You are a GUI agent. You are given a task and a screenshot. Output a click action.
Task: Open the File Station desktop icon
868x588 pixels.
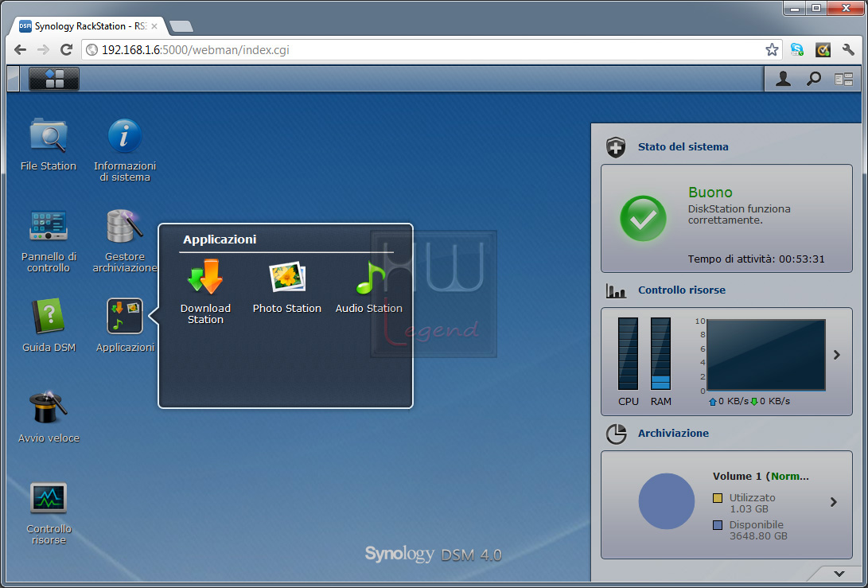tap(49, 135)
